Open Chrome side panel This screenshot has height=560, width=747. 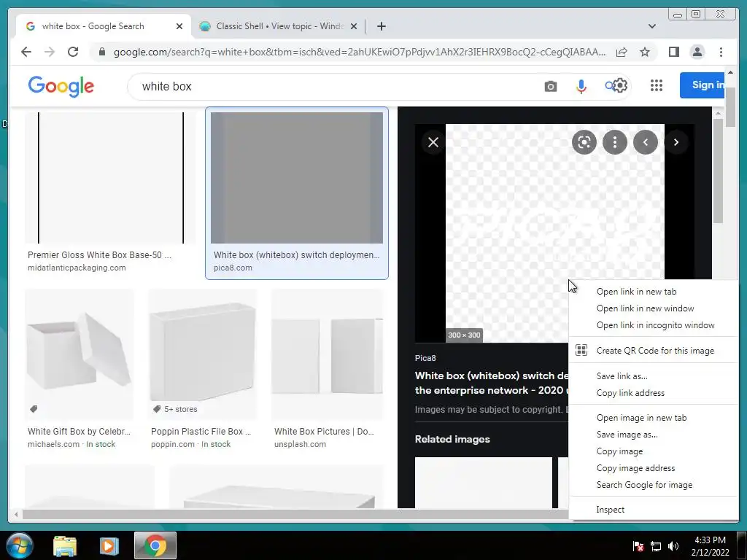(x=673, y=52)
